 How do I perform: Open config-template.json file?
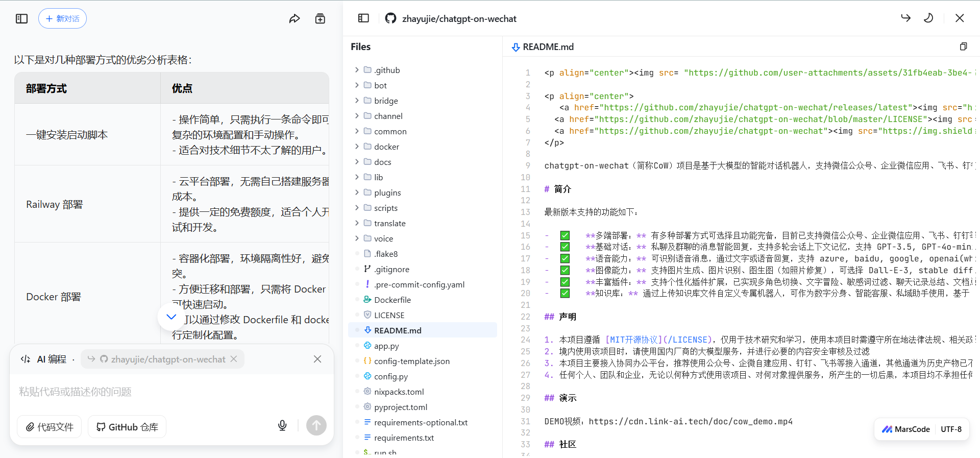(423, 361)
